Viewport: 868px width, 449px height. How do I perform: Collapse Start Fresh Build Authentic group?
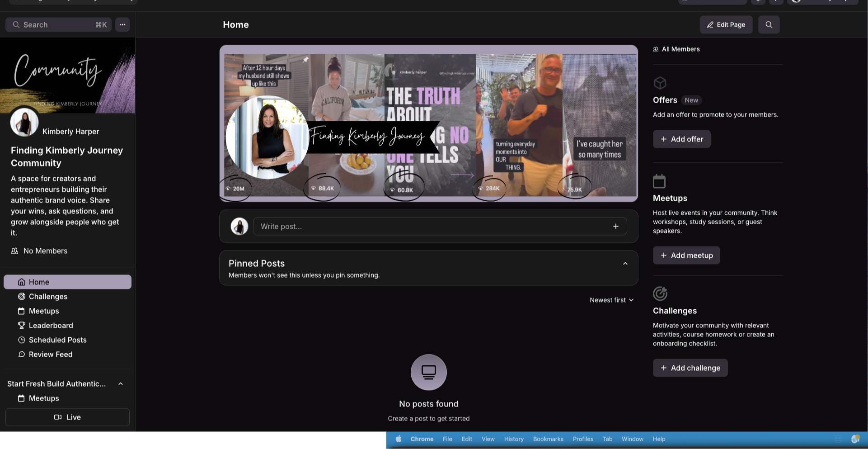point(121,384)
